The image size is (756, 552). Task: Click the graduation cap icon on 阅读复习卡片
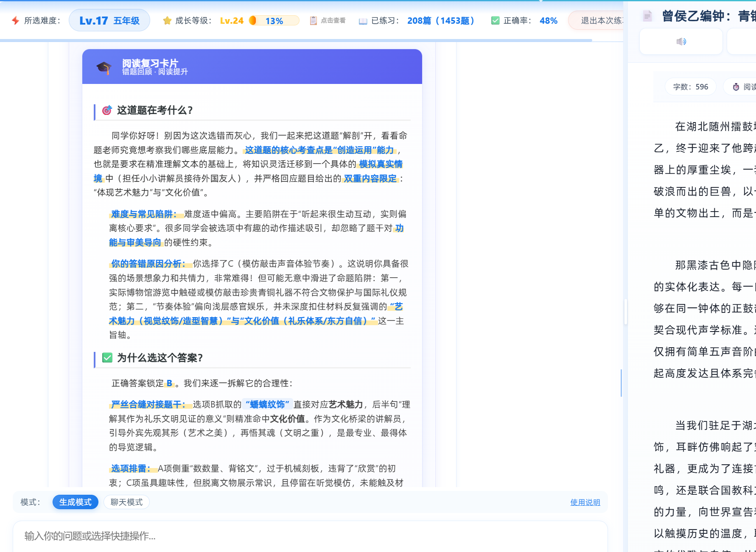[104, 67]
